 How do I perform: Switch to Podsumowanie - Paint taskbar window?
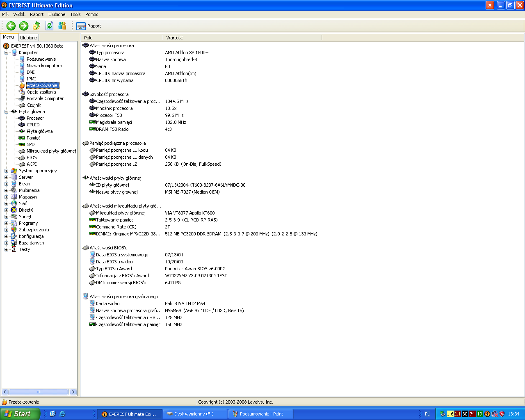click(261, 414)
